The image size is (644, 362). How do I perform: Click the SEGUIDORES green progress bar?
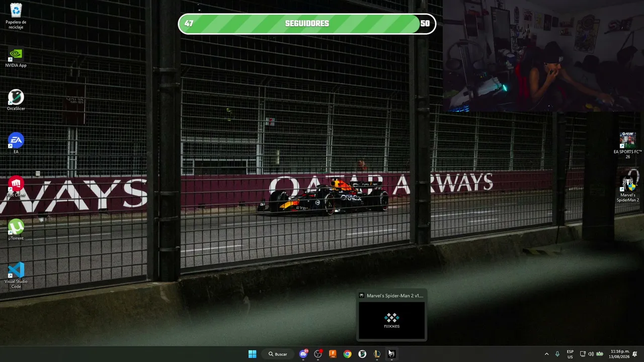(x=307, y=24)
